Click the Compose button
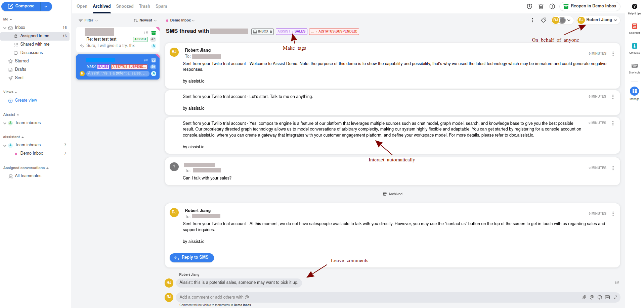 [x=21, y=6]
